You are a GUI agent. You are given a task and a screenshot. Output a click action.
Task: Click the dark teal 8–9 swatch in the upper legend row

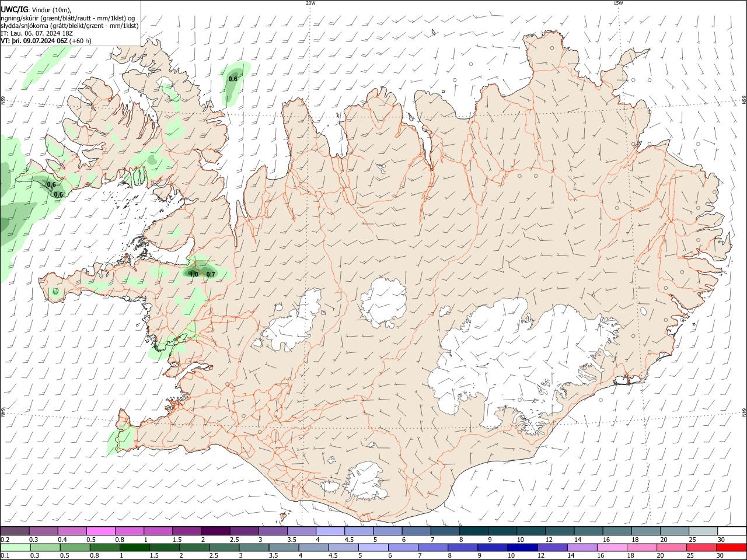474,531
